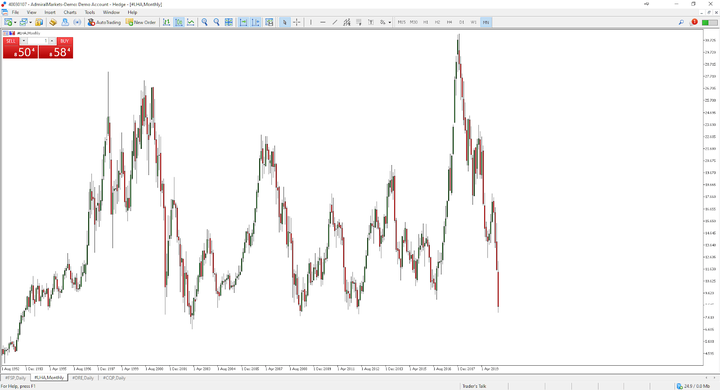Switch chart to candlestick display
720x390 pixels.
(x=179, y=22)
